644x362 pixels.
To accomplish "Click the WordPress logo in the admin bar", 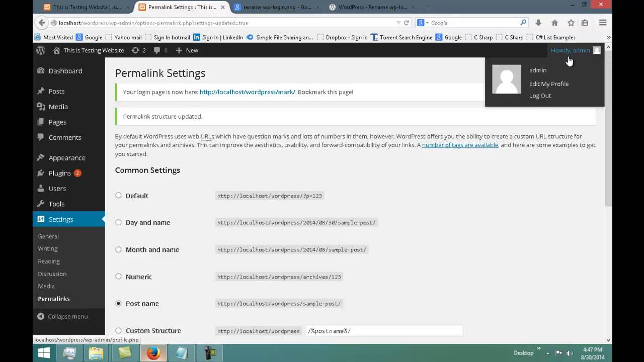I will point(41,50).
